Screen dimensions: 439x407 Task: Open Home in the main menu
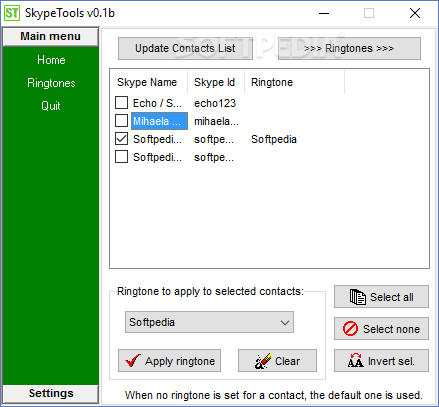(x=51, y=60)
